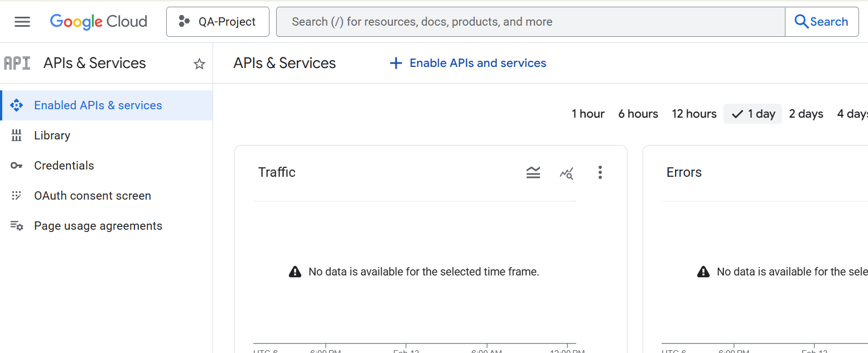Viewport: 868px width, 353px height.
Task: Click Enable APIs and services
Action: coord(468,63)
